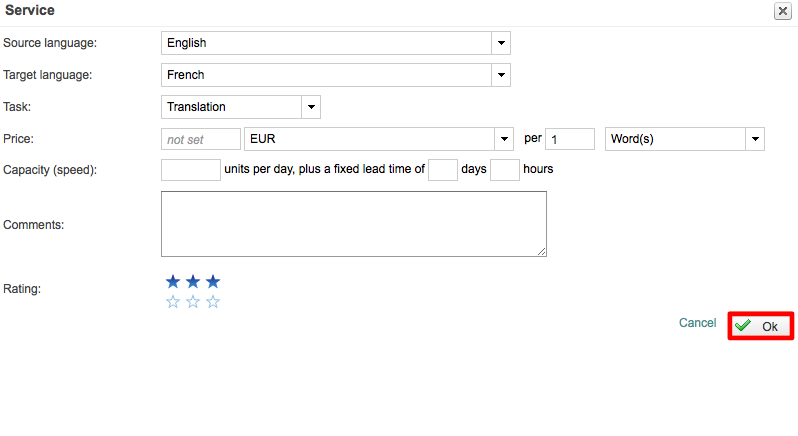The width and height of the screenshot is (798, 436).
Task: Click the lead time hours field
Action: [x=505, y=169]
